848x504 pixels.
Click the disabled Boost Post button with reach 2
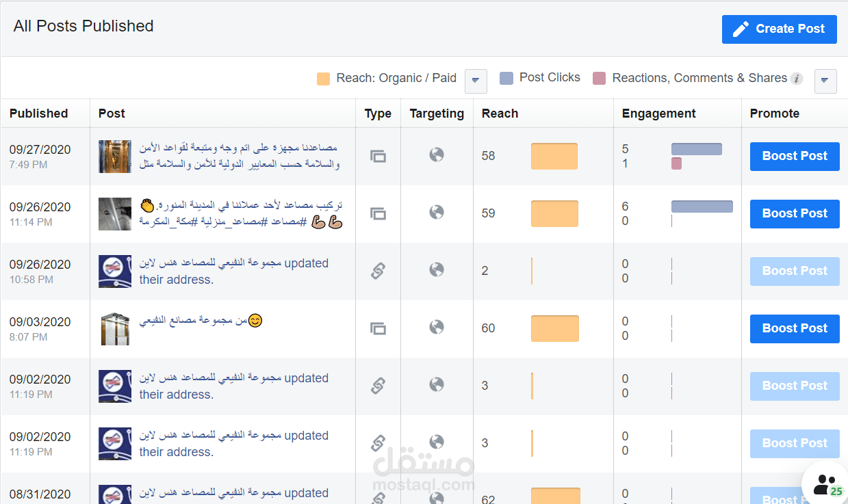click(x=795, y=271)
